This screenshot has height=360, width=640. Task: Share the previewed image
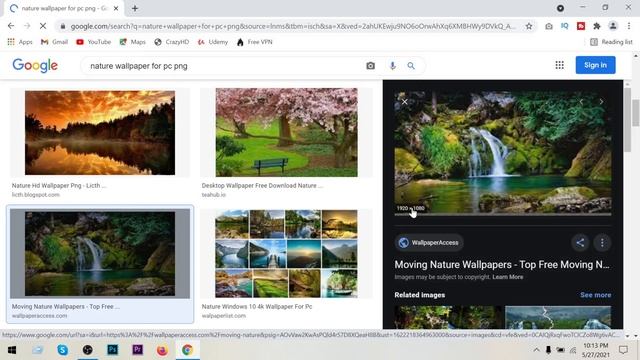(x=580, y=242)
